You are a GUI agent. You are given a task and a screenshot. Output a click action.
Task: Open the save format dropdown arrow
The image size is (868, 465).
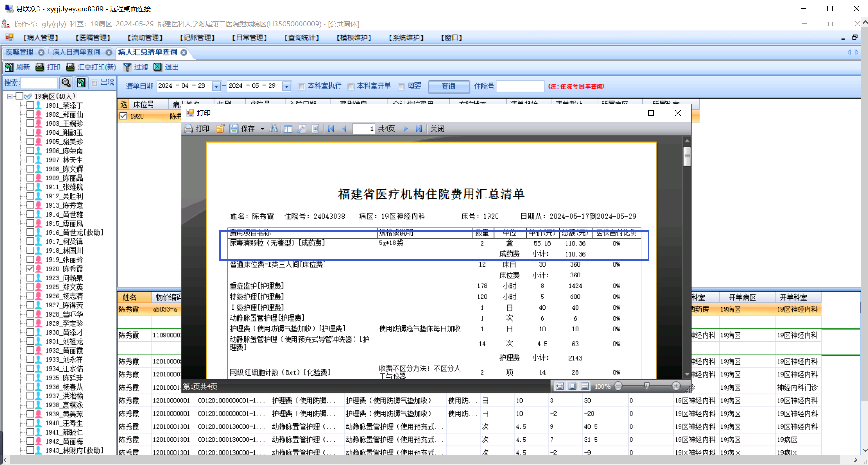262,129
